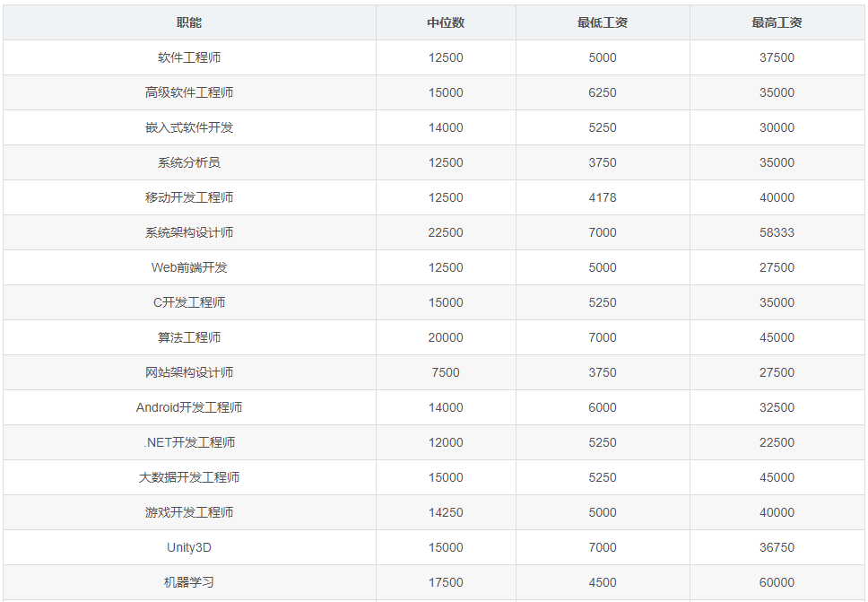This screenshot has width=868, height=602.
Task: Click median 7500 for 网站架构设计师
Action: 446,372
